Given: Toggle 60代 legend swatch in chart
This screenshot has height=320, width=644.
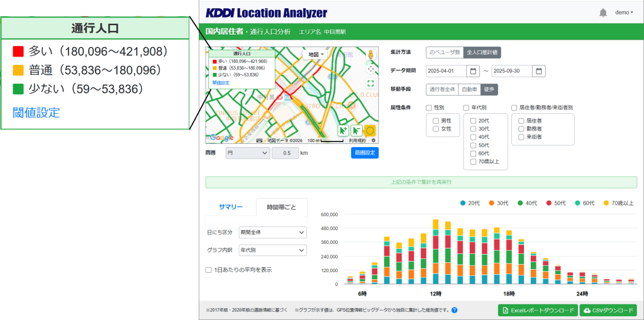Looking at the screenshot, I should point(578,203).
